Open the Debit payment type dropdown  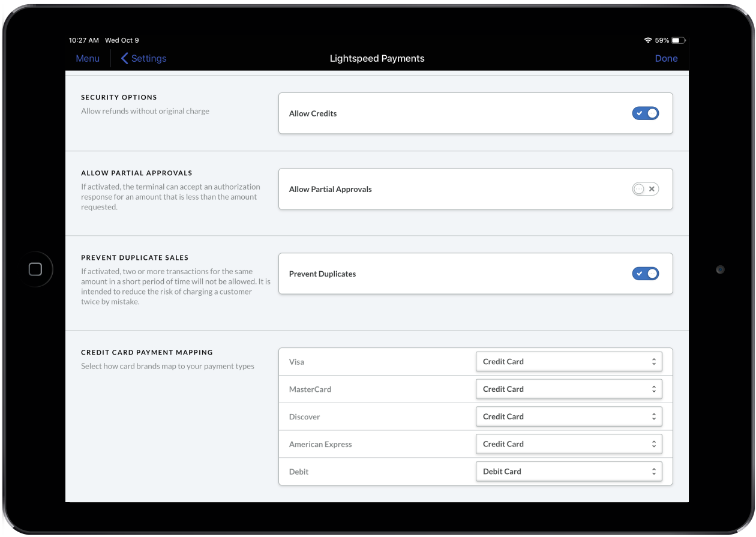[569, 472]
